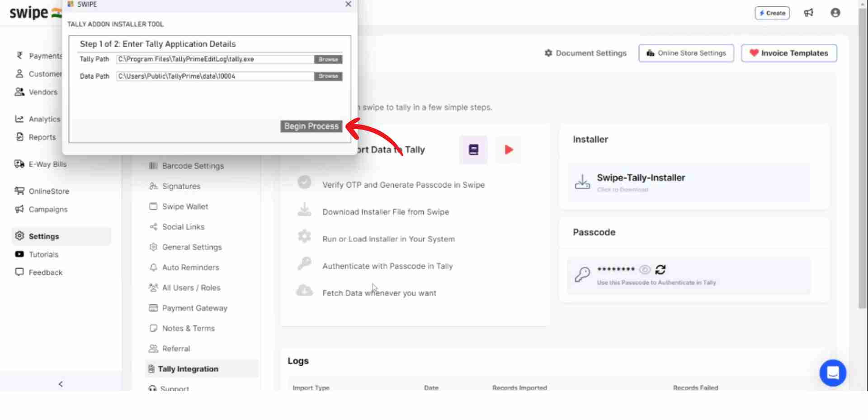Open Feedback in sidebar
868x420 pixels.
click(x=39, y=272)
